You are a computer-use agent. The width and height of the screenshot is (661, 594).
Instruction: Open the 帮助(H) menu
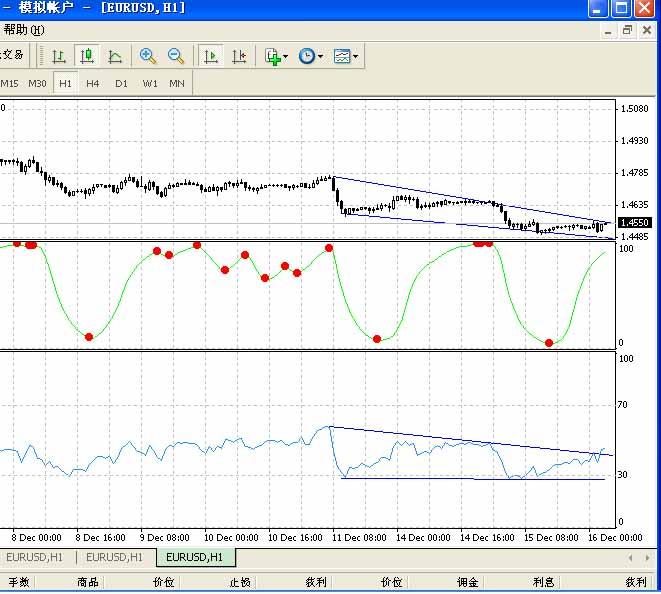23,30
